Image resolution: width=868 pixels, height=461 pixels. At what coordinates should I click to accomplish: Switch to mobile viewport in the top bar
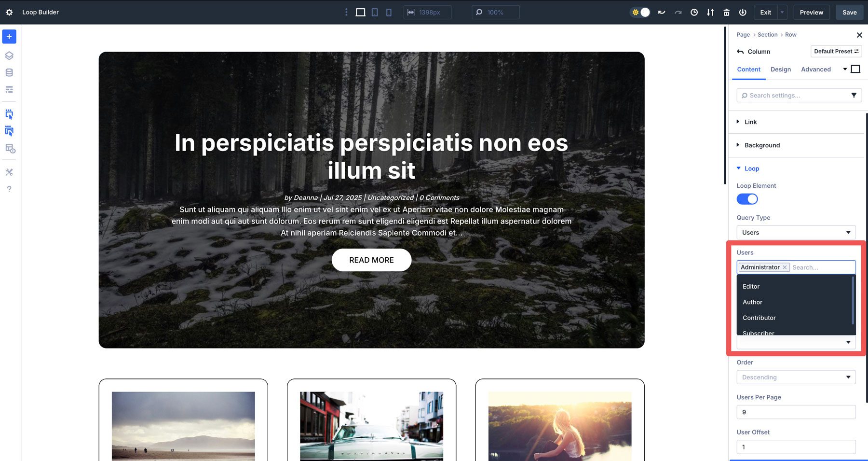(x=389, y=12)
